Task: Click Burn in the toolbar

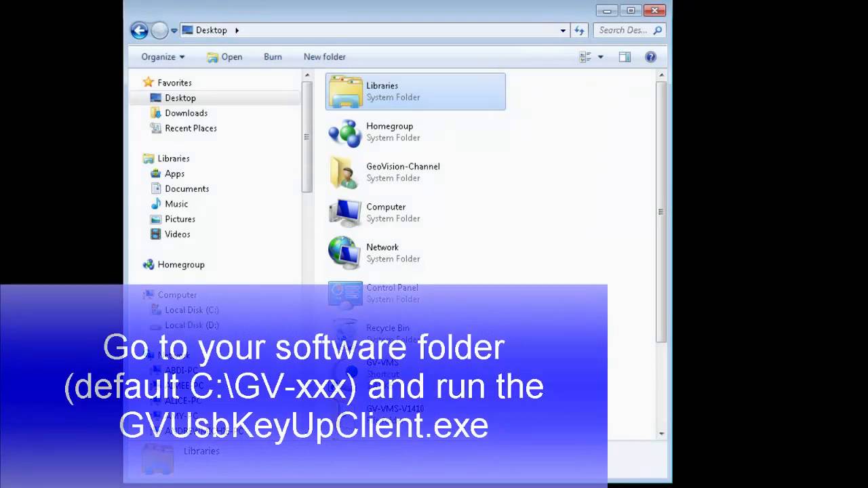Action: click(x=273, y=57)
